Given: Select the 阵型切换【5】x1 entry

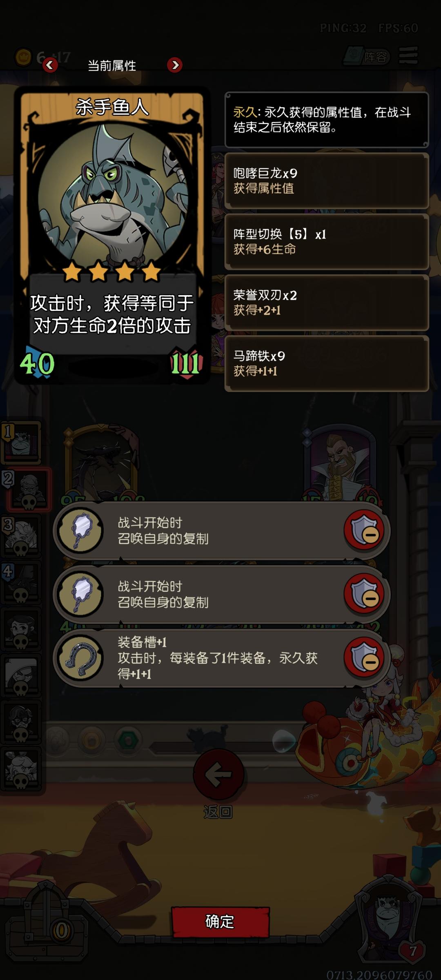Looking at the screenshot, I should 327,242.
